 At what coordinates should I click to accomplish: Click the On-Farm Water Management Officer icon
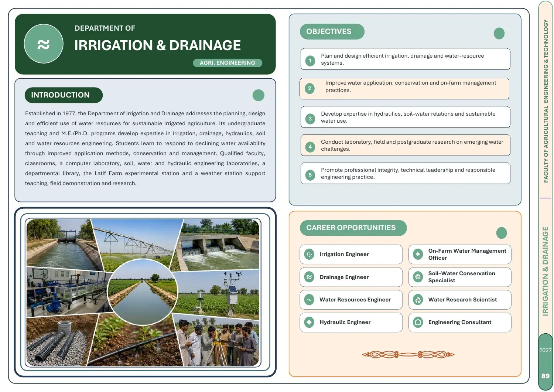[x=418, y=254]
